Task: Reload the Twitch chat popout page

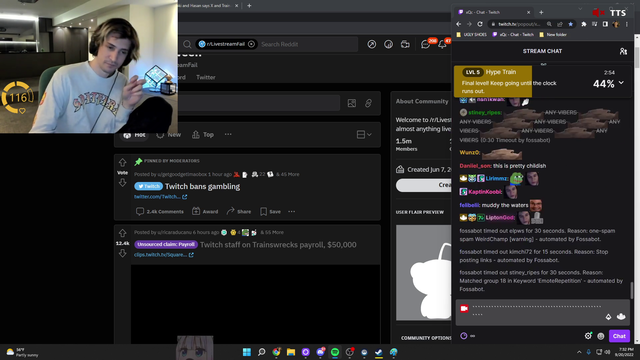Action: (480, 24)
